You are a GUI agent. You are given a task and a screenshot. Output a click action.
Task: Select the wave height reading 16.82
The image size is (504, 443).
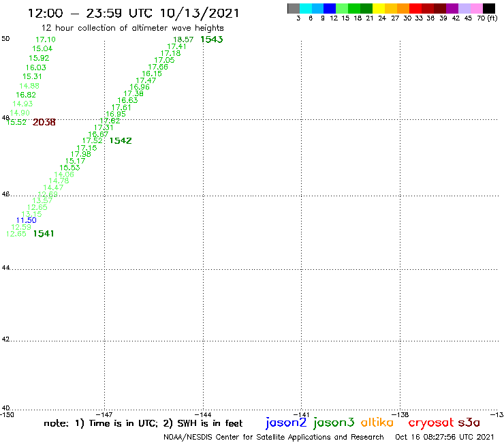click(26, 95)
